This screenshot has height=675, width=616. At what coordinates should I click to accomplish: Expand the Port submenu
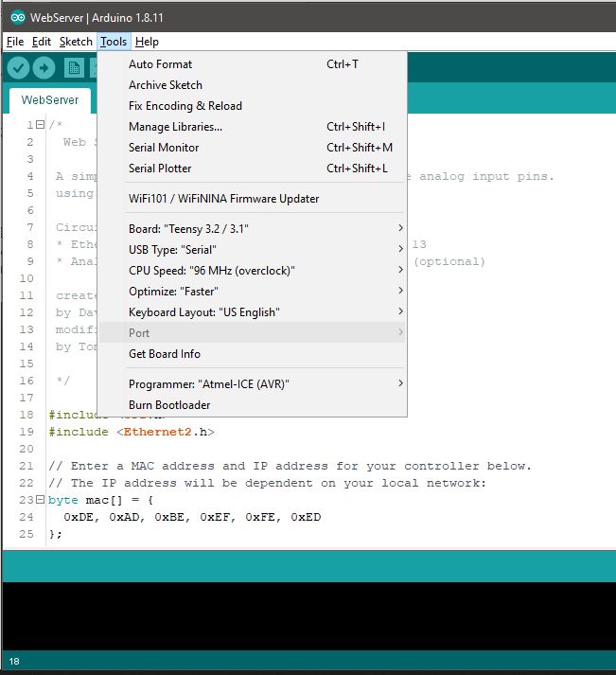[253, 332]
